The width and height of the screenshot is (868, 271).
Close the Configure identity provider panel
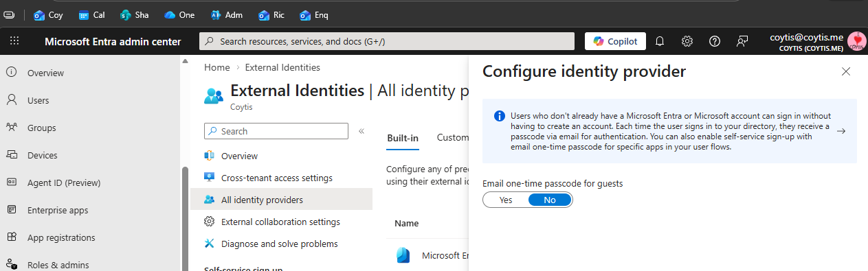click(x=846, y=71)
